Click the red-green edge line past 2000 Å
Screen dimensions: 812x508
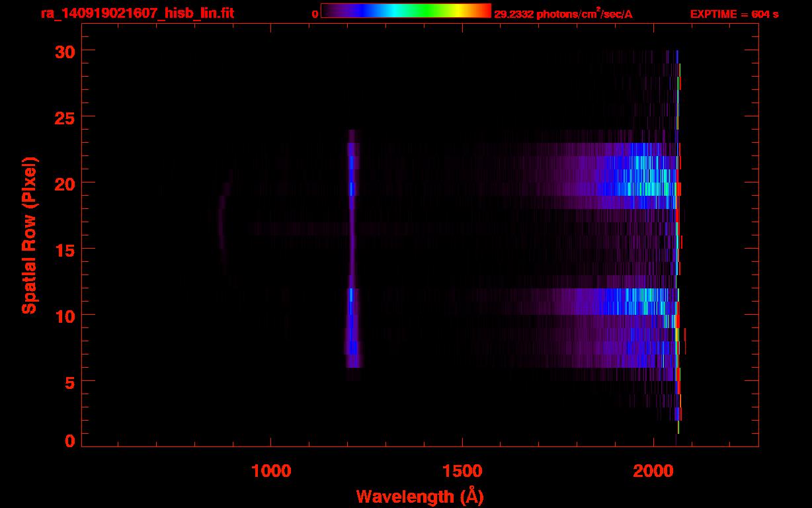pyautogui.click(x=678, y=241)
